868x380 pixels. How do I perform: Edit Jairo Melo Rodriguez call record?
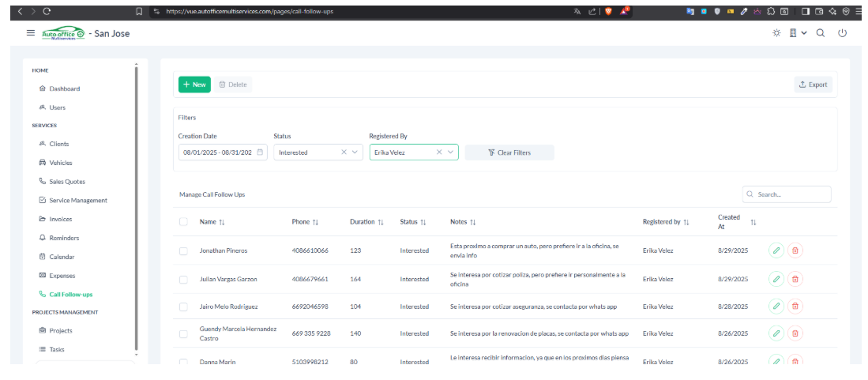pyautogui.click(x=776, y=307)
